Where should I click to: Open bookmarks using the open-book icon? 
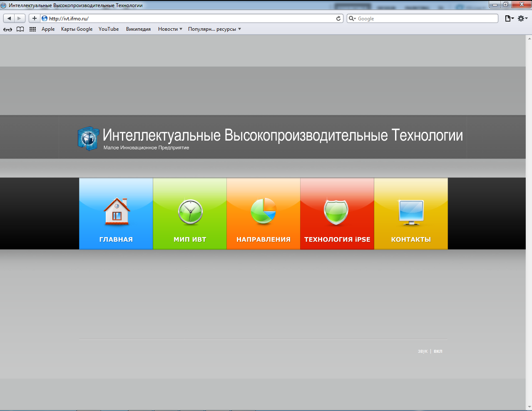tap(20, 29)
